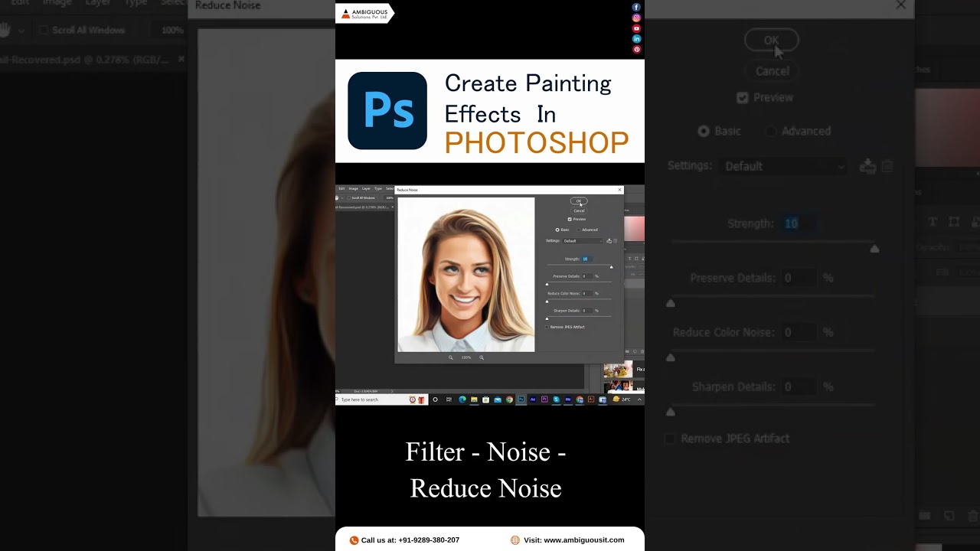Click the 100% button in options bar
This screenshot has height=551, width=980.
(390, 197)
